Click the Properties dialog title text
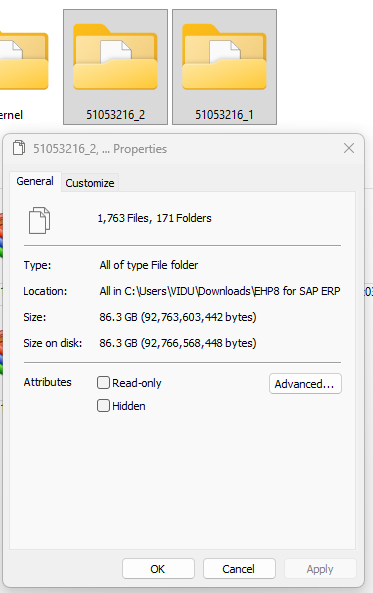This screenshot has height=593, width=373. click(100, 149)
